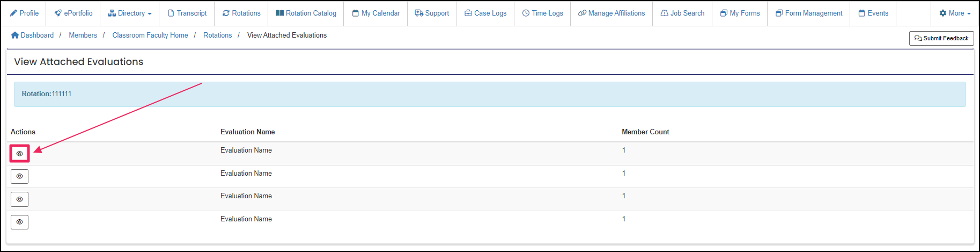Open Case Logs
Image resolution: width=980 pixels, height=252 pixels.
coord(485,13)
